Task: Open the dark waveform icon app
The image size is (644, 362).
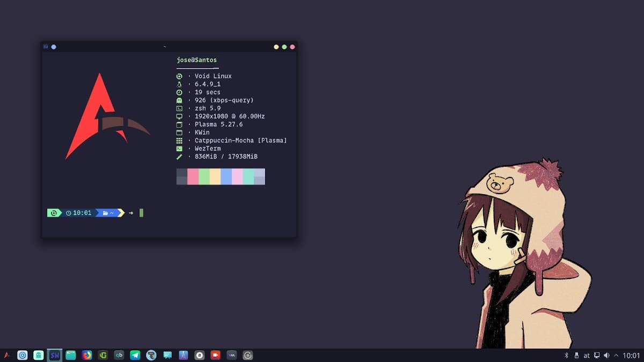Action: 231,355
